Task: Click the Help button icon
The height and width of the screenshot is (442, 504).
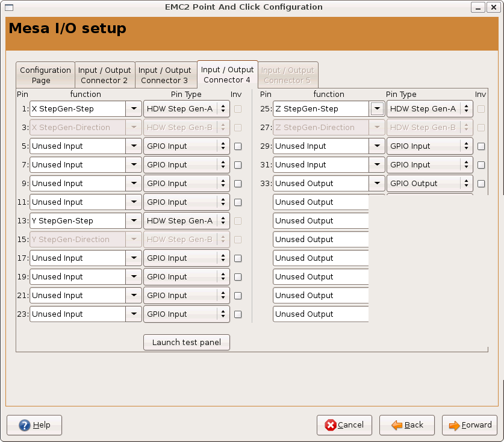Action: pyautogui.click(x=25, y=425)
